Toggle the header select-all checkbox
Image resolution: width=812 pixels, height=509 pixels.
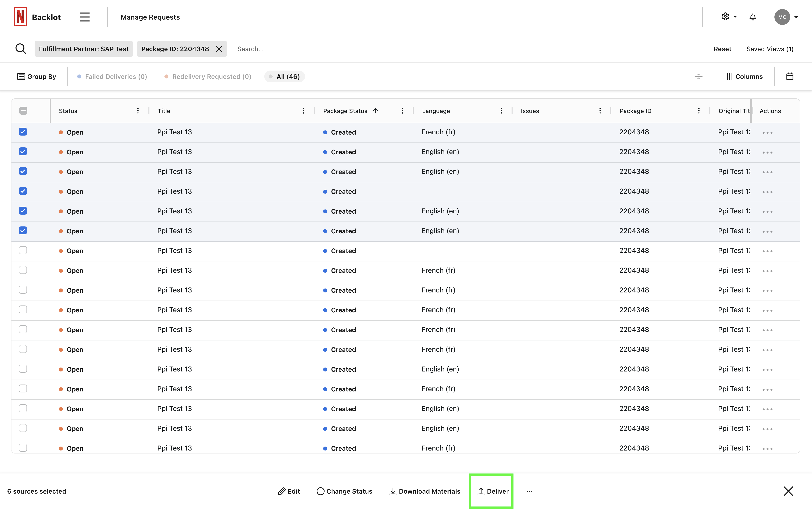tap(23, 111)
